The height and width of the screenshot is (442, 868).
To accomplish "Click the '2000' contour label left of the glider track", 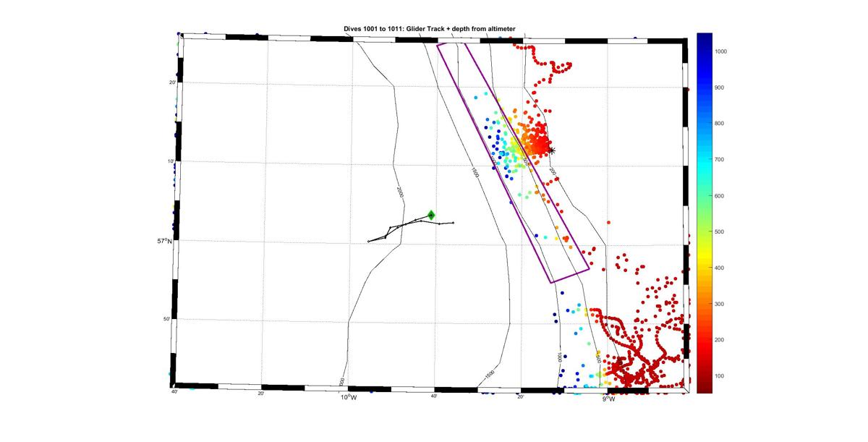I will click(x=399, y=192).
